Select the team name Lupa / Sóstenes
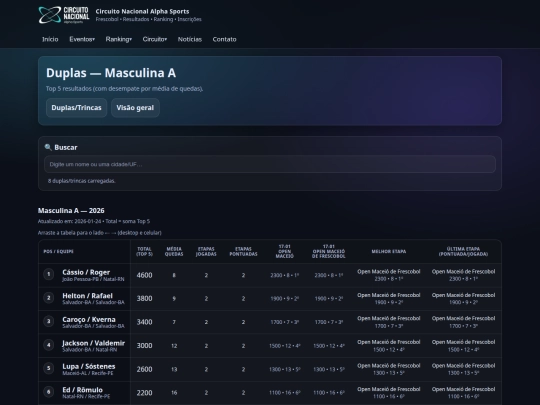Viewport: 540px width, 405px height. tap(89, 366)
